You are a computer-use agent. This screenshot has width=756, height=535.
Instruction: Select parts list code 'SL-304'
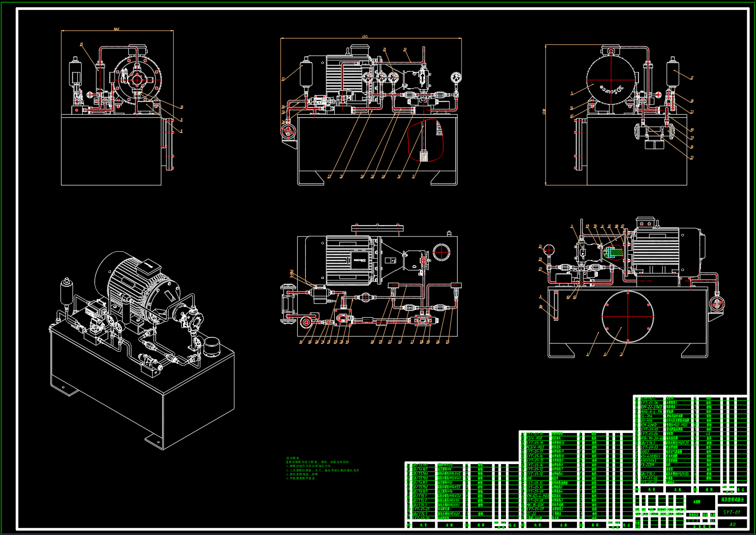646,416
